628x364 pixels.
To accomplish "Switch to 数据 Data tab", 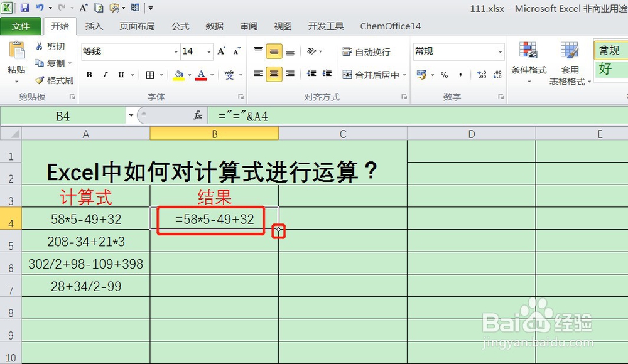I will [215, 26].
